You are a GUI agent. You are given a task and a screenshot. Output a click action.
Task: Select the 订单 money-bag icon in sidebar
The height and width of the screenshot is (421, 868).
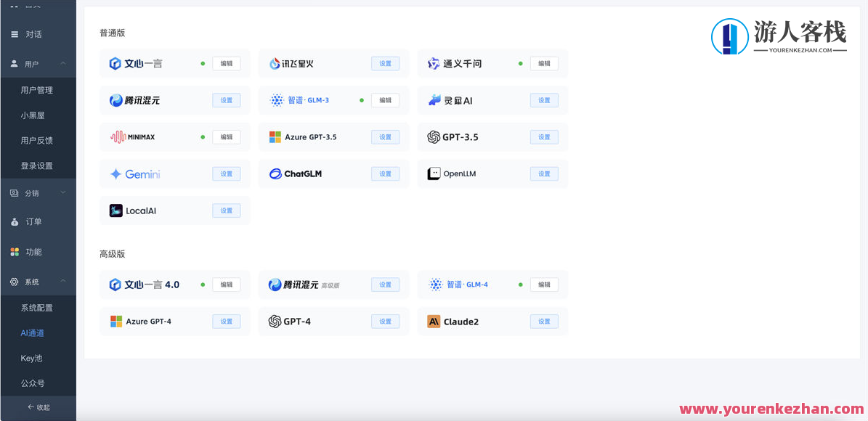click(16, 222)
